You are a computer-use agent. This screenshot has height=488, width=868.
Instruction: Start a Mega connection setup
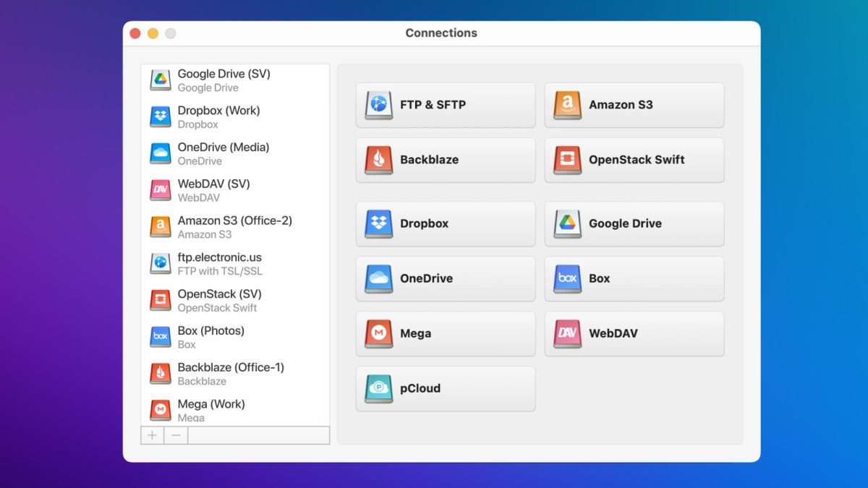(x=446, y=333)
